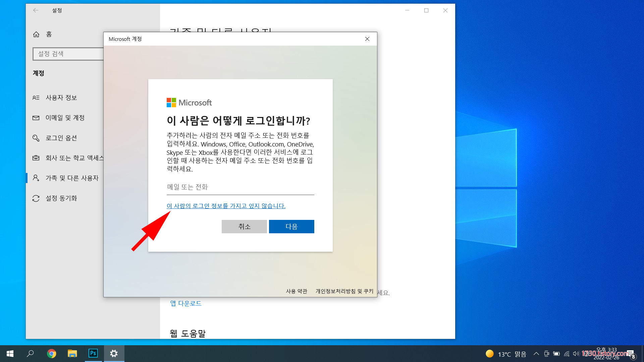Expand hidden system tray icons chevron

536,354
